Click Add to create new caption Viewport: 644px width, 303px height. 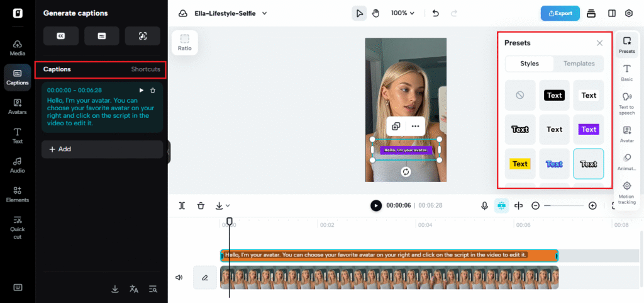click(x=60, y=149)
